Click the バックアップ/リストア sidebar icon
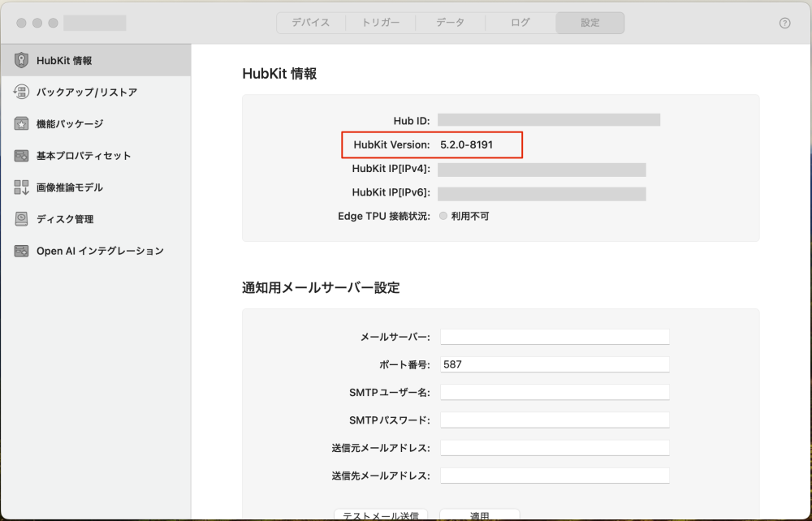Screen dimensions: 812x521 (x=21, y=92)
